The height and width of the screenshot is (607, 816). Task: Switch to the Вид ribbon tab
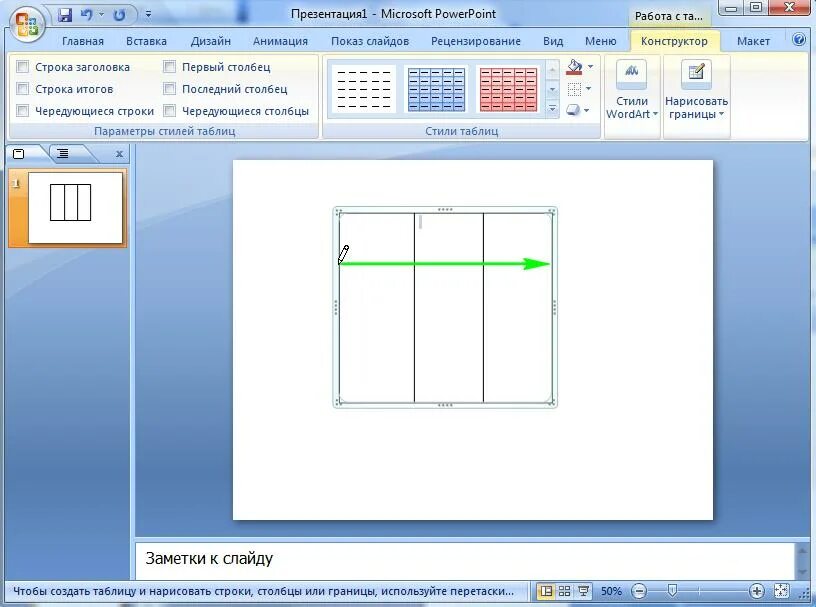(x=553, y=41)
